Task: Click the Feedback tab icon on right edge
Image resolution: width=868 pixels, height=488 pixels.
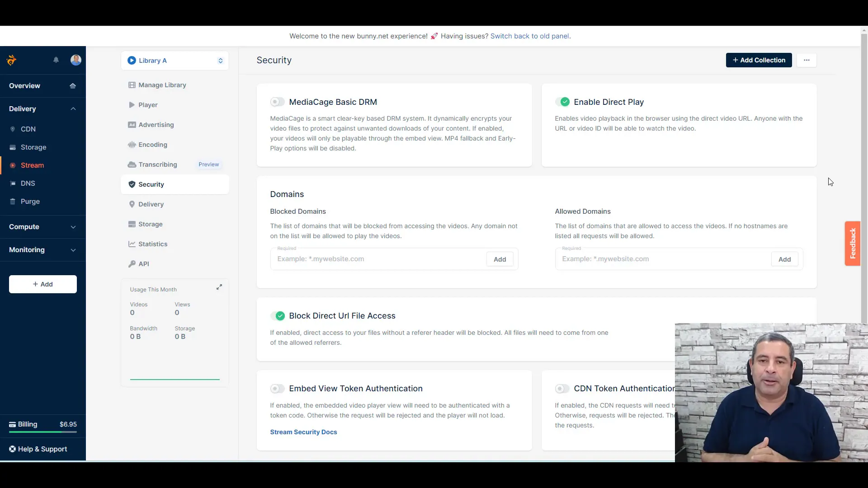Action: pos(854,243)
